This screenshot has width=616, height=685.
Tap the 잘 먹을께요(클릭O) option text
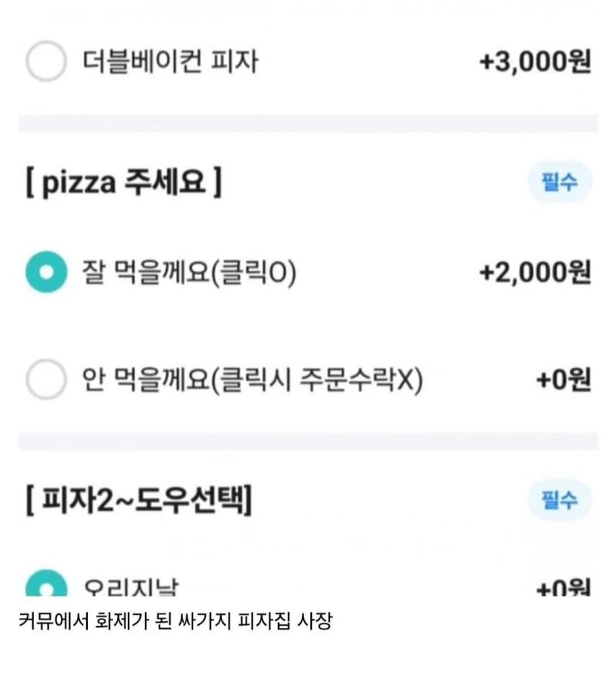click(189, 272)
